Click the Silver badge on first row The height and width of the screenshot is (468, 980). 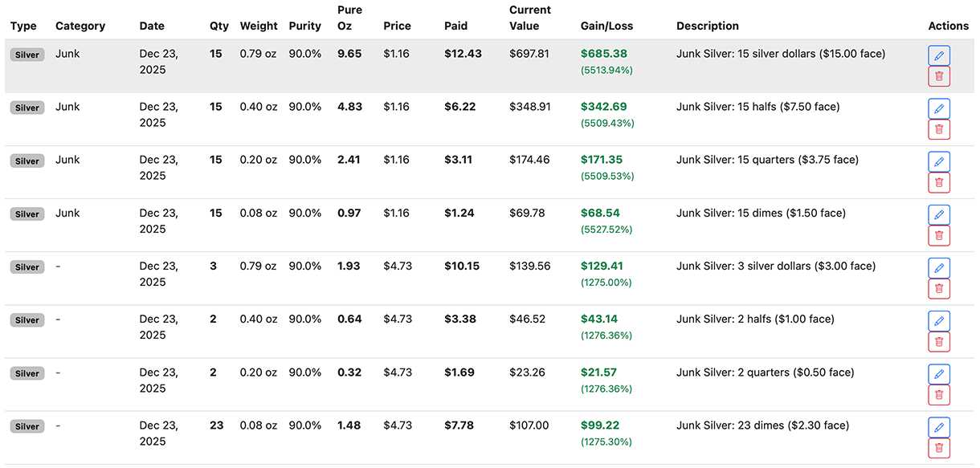click(27, 55)
